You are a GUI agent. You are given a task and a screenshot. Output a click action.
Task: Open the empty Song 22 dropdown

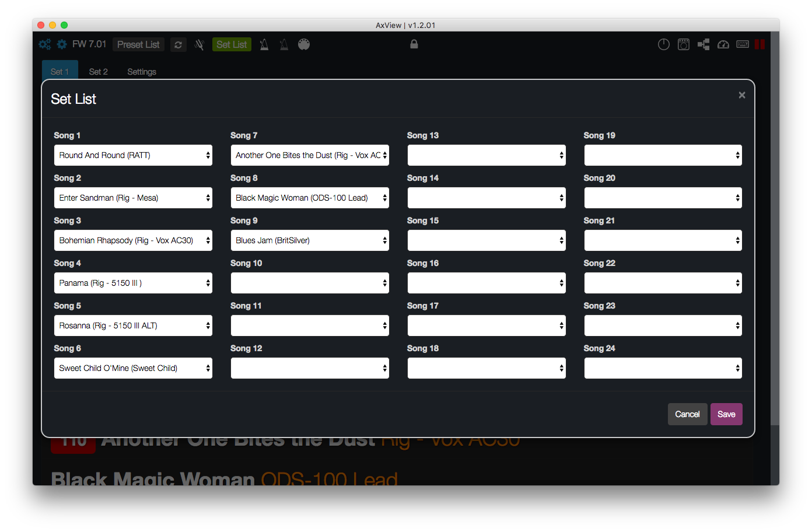tap(663, 283)
